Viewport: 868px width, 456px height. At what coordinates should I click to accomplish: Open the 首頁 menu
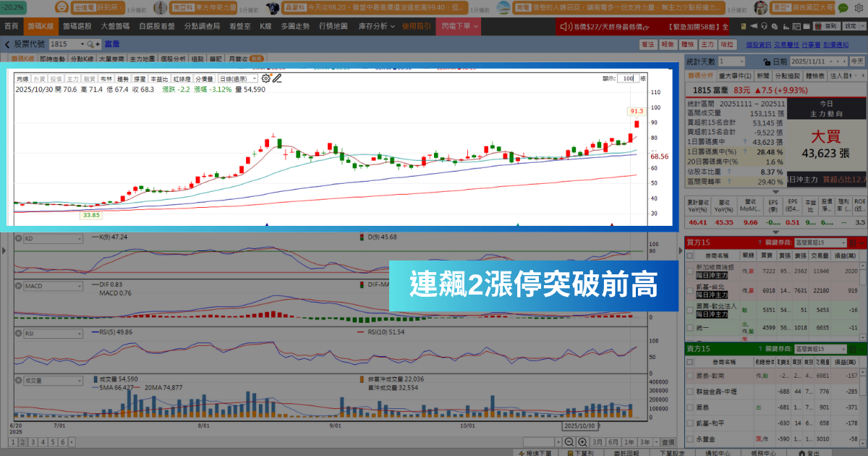(x=12, y=26)
